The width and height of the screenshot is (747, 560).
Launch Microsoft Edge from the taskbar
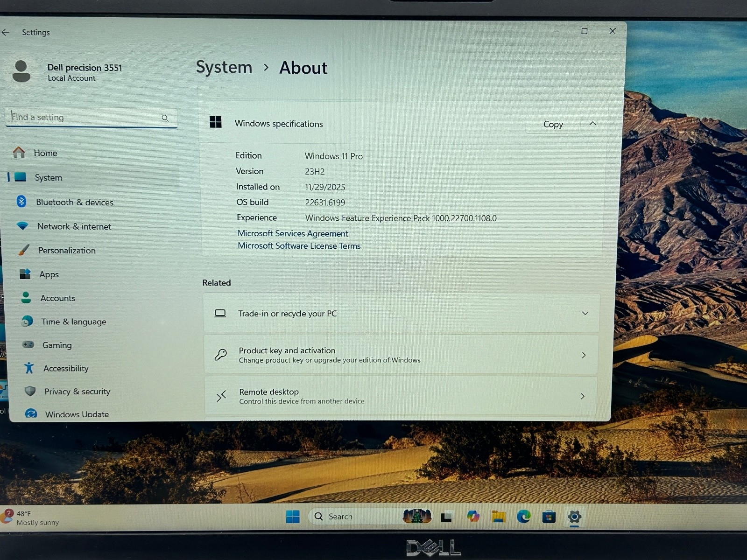[524, 517]
